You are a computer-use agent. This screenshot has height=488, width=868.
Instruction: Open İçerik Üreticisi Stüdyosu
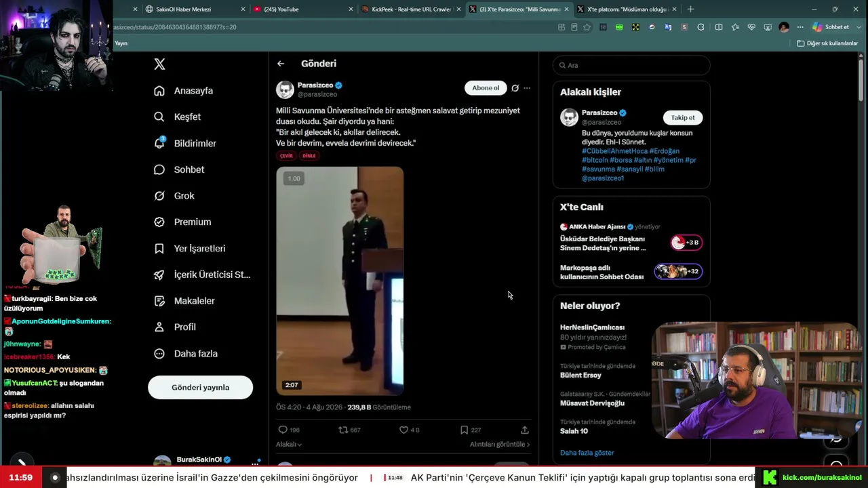tap(202, 274)
